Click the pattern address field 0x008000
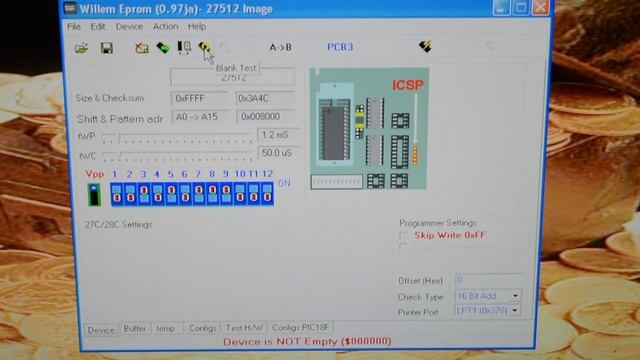Image resolution: width=640 pixels, height=360 pixels. 266,116
